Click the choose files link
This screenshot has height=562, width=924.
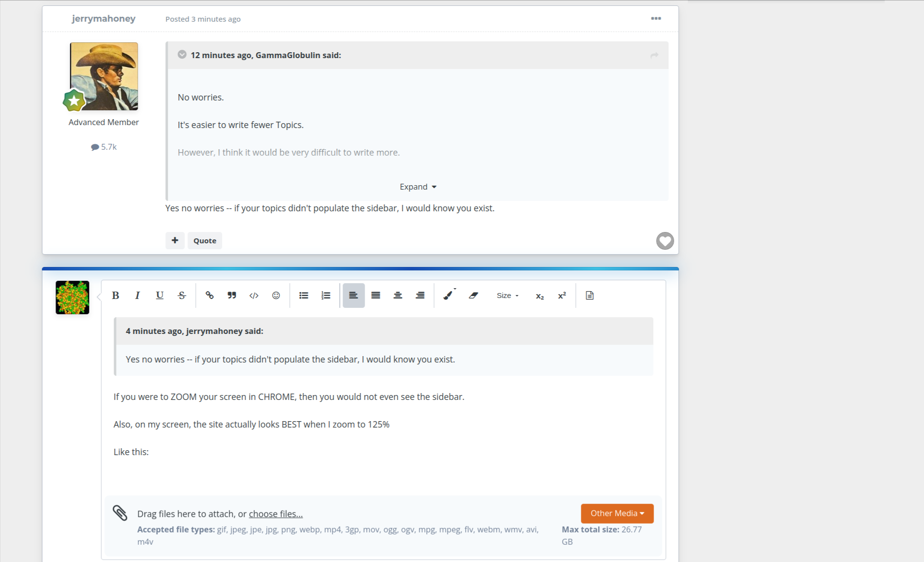click(276, 514)
